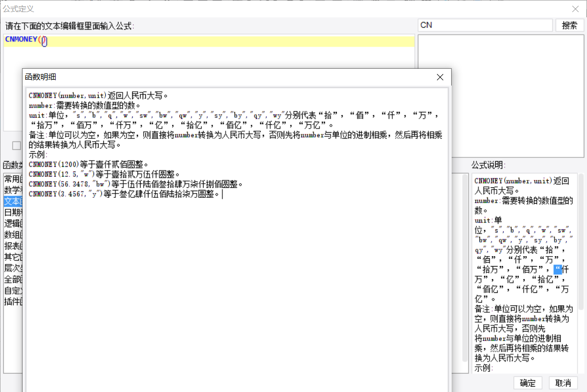The height and width of the screenshot is (392, 587).
Task: Select the 常用 function category
Action: 13,179
